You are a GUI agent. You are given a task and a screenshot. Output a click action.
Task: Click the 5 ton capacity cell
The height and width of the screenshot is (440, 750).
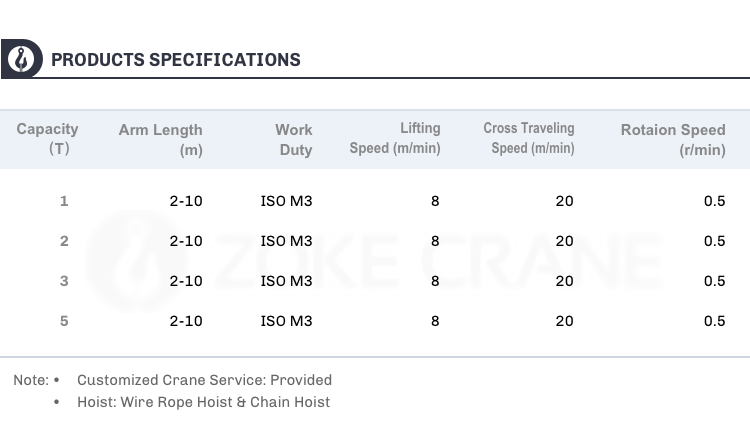(x=64, y=321)
